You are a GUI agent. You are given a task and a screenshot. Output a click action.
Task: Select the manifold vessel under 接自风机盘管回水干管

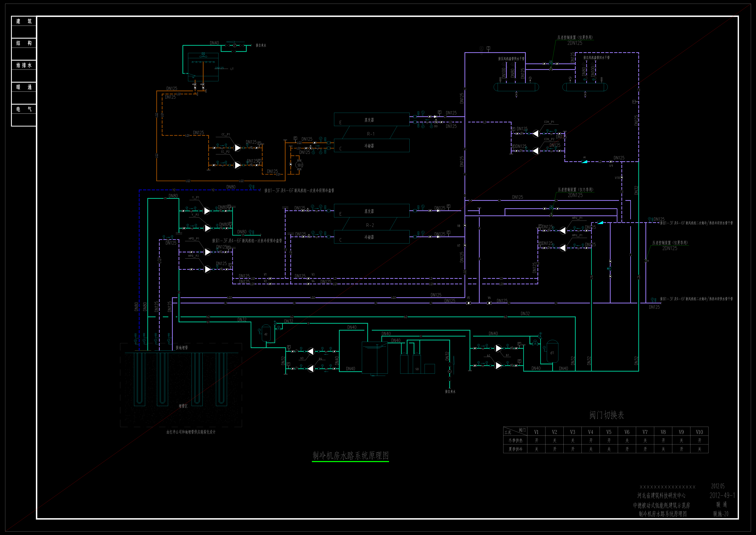pyautogui.click(x=585, y=87)
